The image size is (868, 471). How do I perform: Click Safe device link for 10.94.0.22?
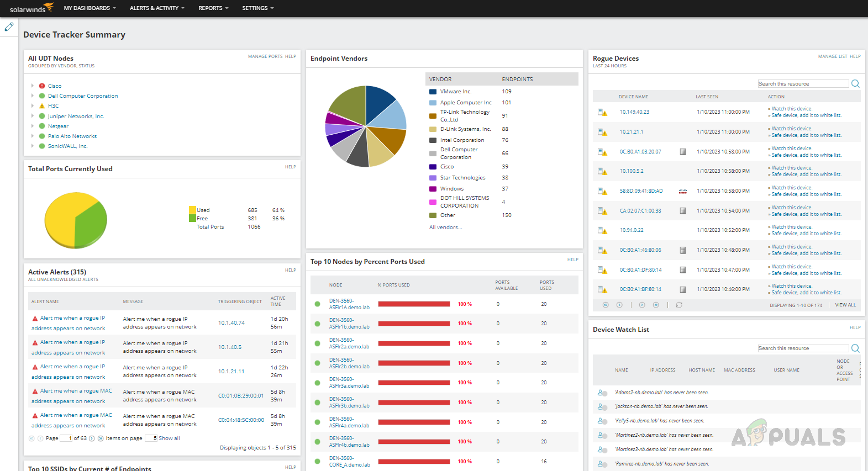coord(807,234)
